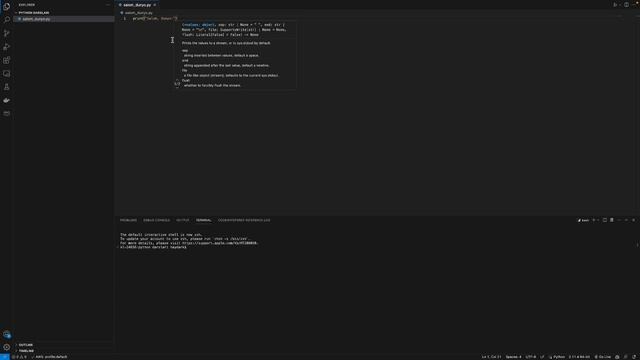Open the launch profile dropdown arrow
The width and height of the screenshot is (640, 360).
[x=598, y=220]
